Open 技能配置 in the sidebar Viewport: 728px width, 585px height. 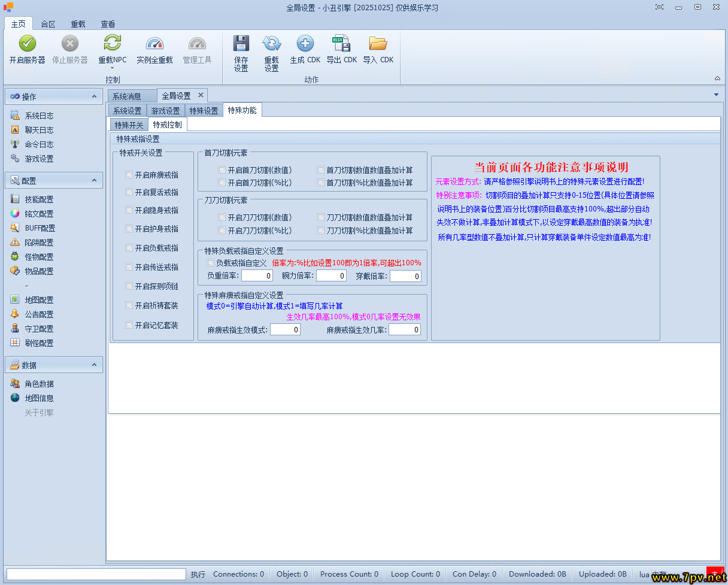click(39, 199)
